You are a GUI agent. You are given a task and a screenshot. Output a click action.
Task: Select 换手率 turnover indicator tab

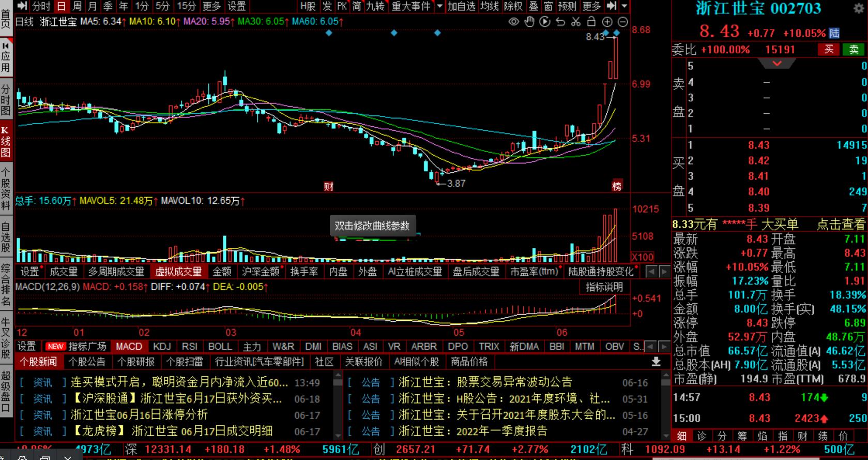point(304,272)
